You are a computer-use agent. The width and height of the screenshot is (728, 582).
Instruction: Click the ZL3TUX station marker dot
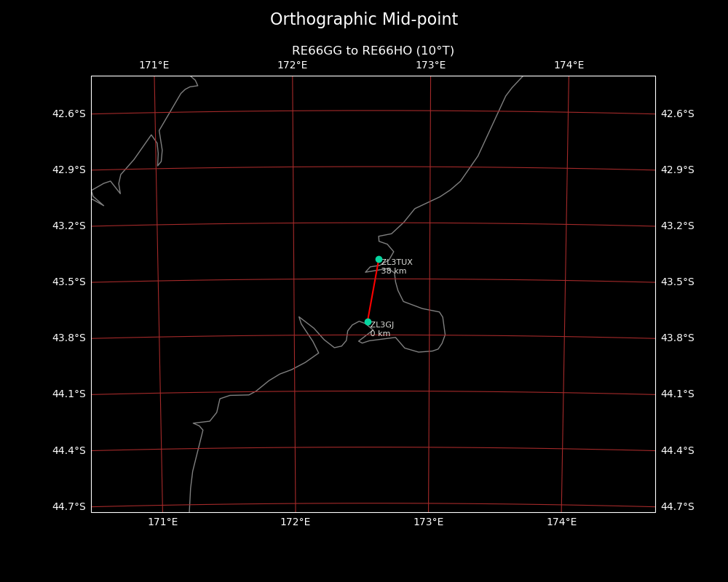click(x=379, y=260)
